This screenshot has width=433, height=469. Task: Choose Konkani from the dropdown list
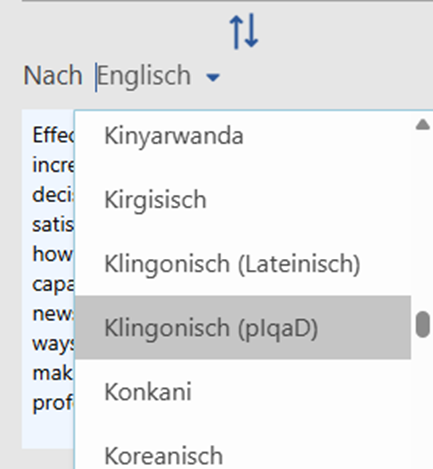pos(243,391)
